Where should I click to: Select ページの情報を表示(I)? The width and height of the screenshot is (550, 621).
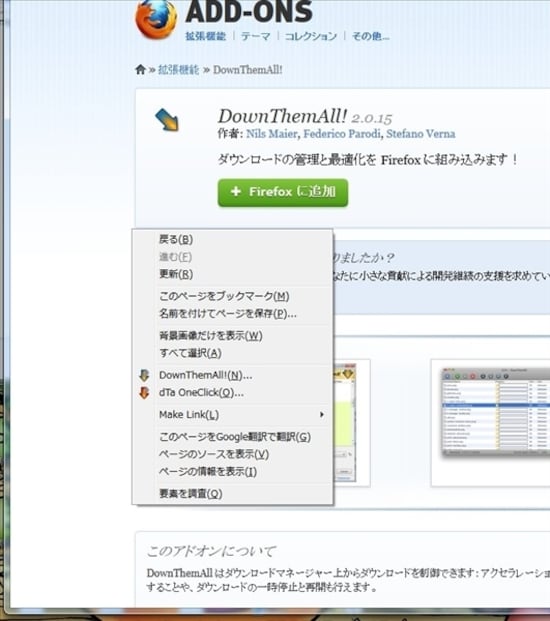click(x=233, y=472)
